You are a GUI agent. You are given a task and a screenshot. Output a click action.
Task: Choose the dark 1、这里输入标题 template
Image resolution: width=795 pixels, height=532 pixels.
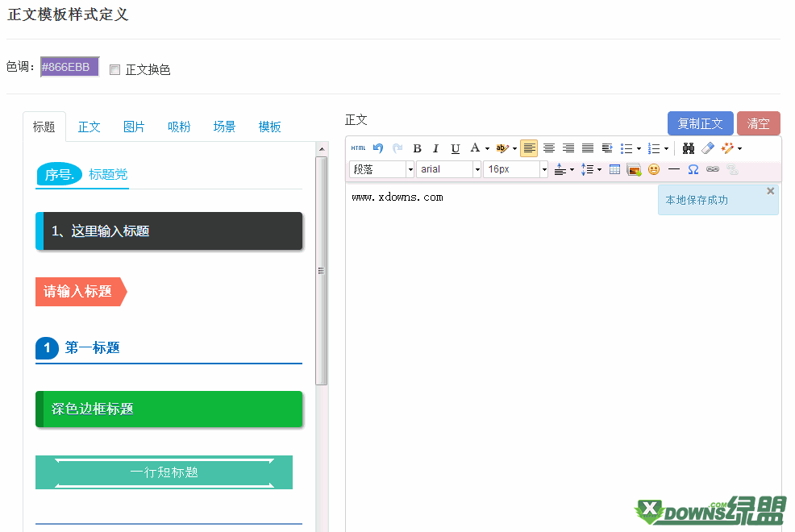coord(169,231)
